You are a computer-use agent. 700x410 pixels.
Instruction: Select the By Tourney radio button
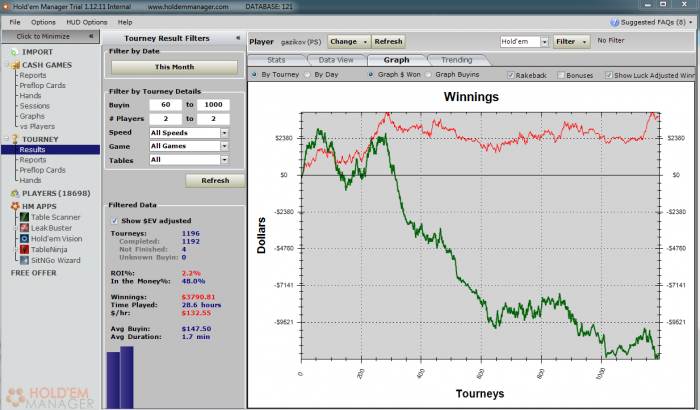(254, 75)
